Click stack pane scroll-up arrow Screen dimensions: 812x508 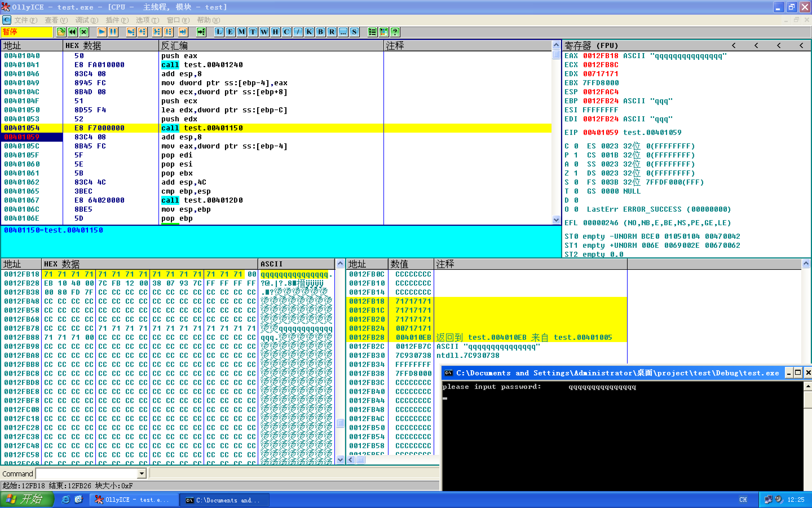point(806,264)
